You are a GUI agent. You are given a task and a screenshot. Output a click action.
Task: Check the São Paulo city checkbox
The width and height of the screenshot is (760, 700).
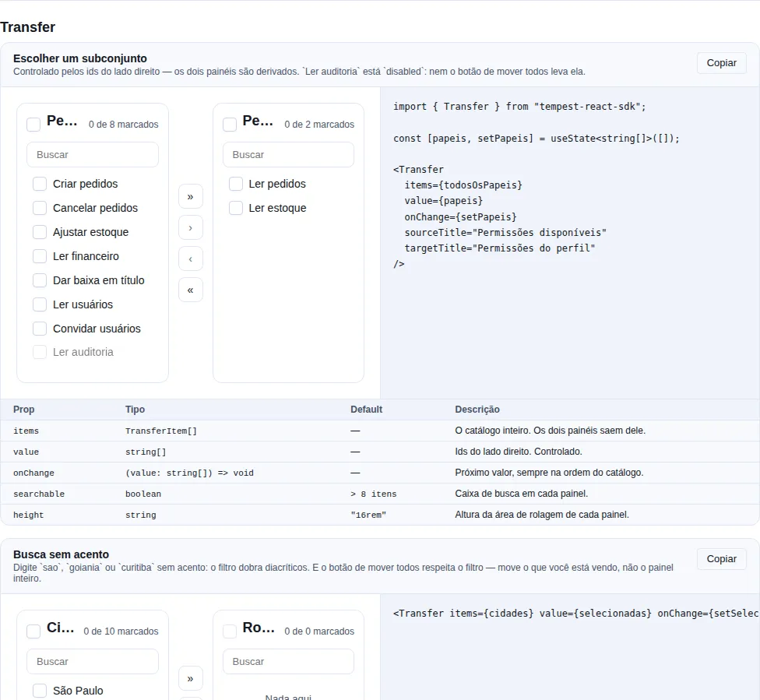[x=40, y=691]
